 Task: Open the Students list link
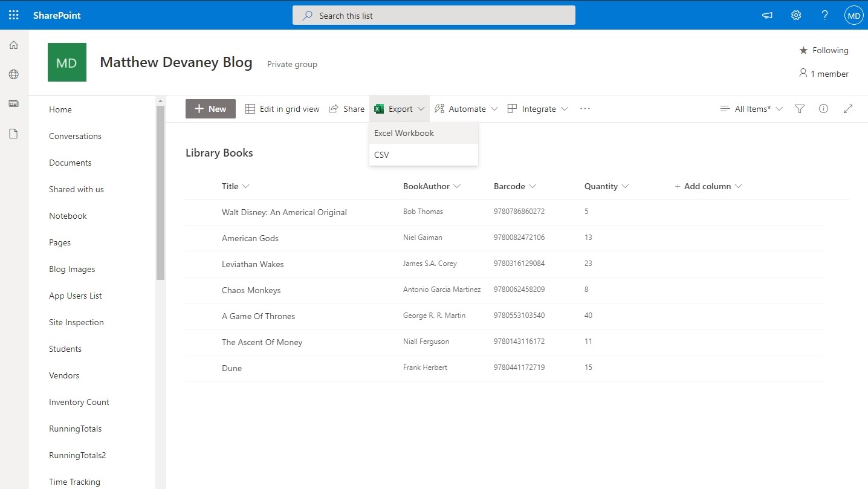(65, 349)
